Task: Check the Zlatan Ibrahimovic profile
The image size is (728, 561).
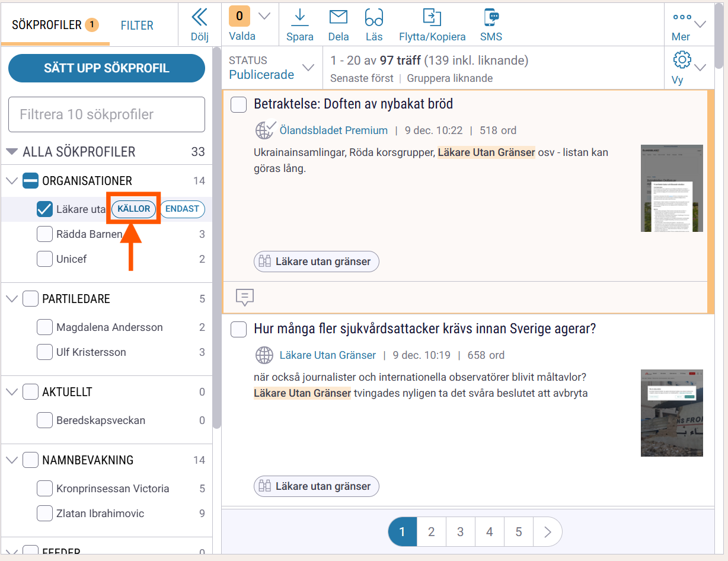Action: coord(44,514)
